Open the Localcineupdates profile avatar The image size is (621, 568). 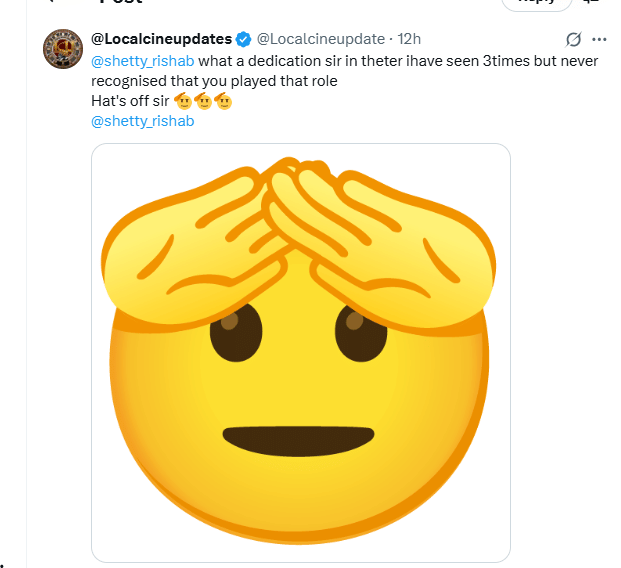[x=63, y=49]
